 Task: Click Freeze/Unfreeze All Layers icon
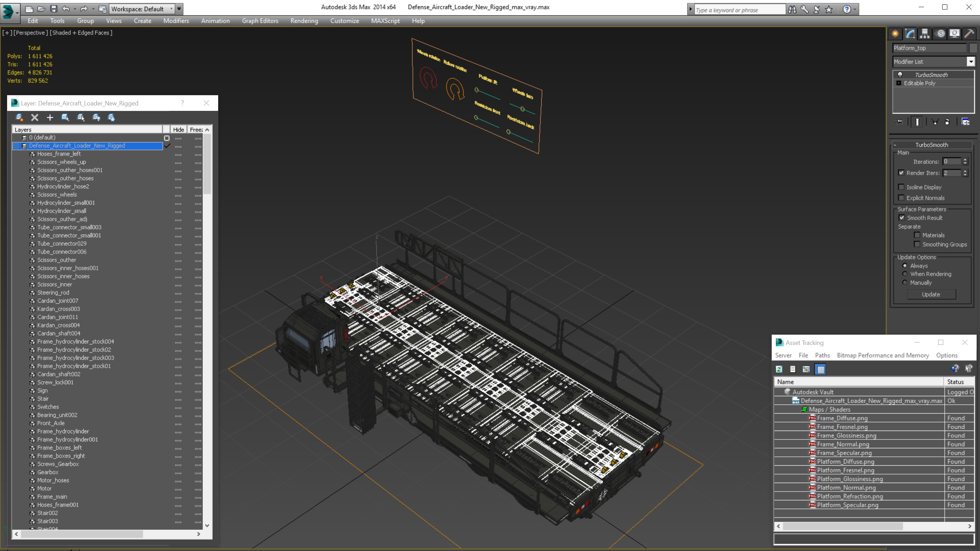point(112,117)
